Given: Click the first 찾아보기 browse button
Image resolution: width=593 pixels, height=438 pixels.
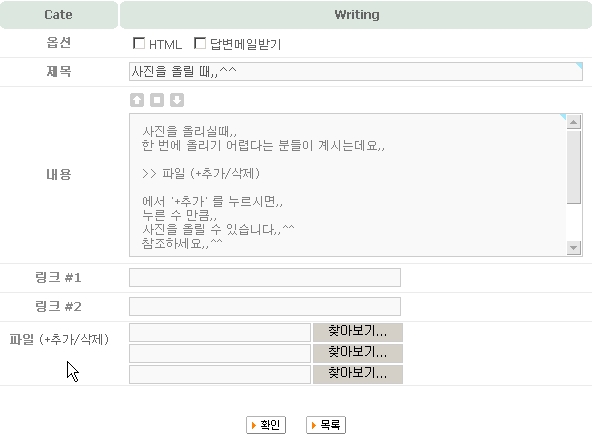Looking at the screenshot, I should point(358,332).
